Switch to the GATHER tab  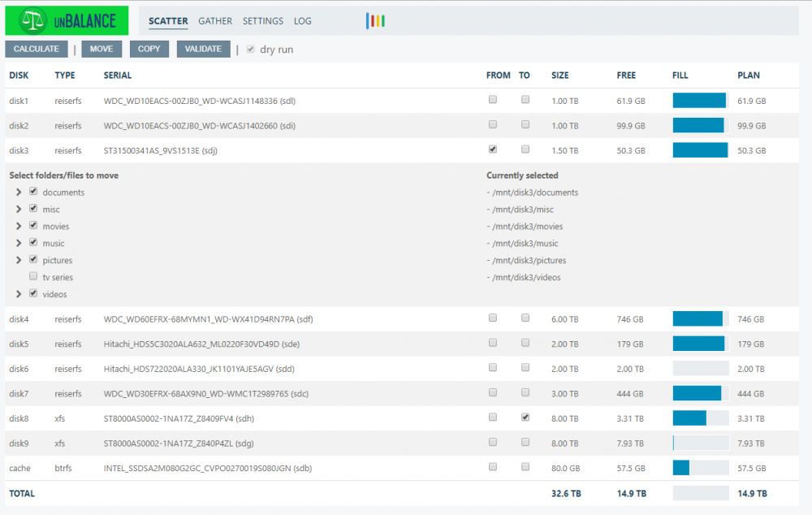(215, 21)
